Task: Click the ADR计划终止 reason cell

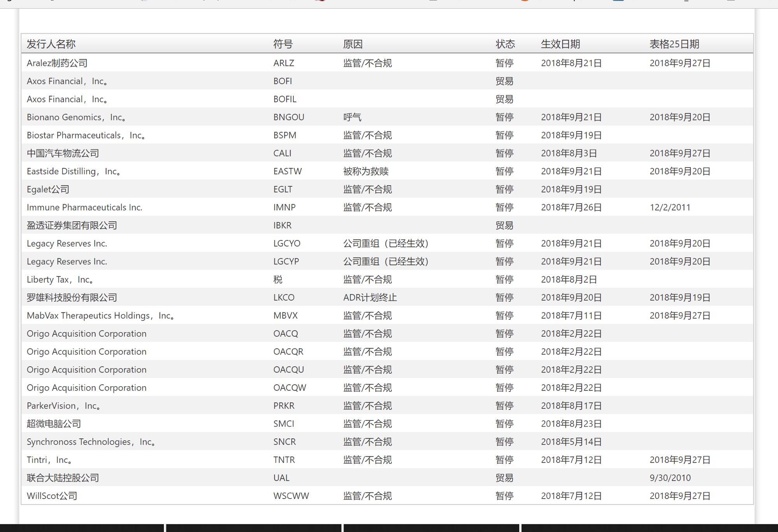Action: pos(370,297)
